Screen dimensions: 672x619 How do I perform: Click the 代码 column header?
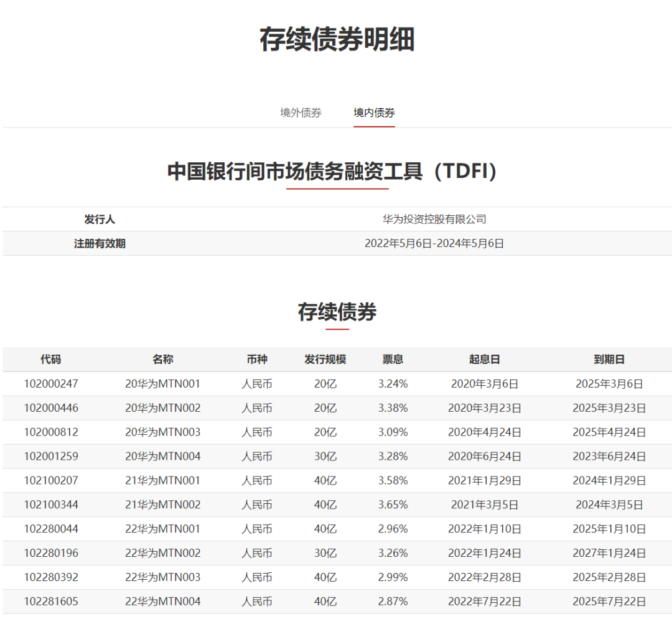tap(50, 360)
